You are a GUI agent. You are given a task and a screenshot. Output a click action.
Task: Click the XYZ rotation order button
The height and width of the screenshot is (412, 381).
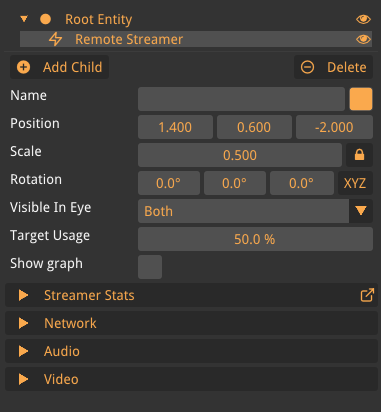355,183
